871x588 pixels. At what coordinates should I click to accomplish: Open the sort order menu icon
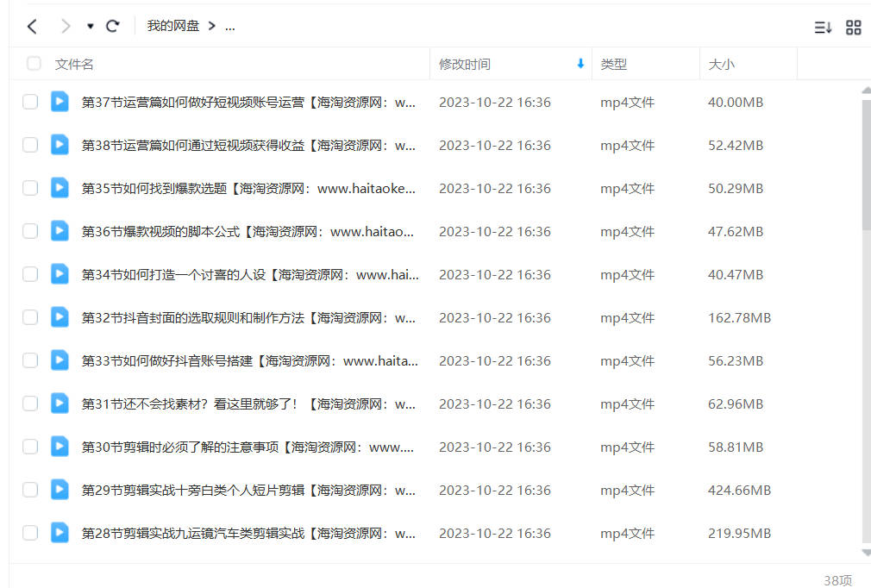click(823, 28)
